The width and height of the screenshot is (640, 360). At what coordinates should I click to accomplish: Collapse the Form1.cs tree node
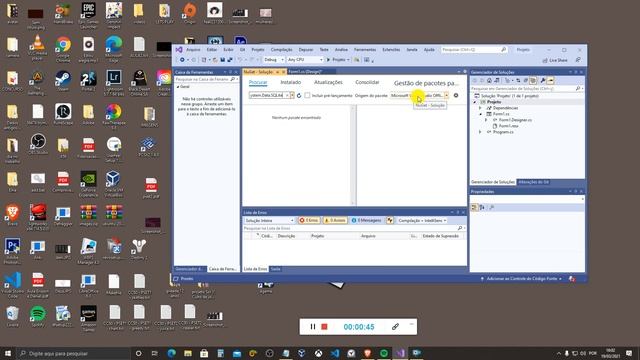[480, 114]
